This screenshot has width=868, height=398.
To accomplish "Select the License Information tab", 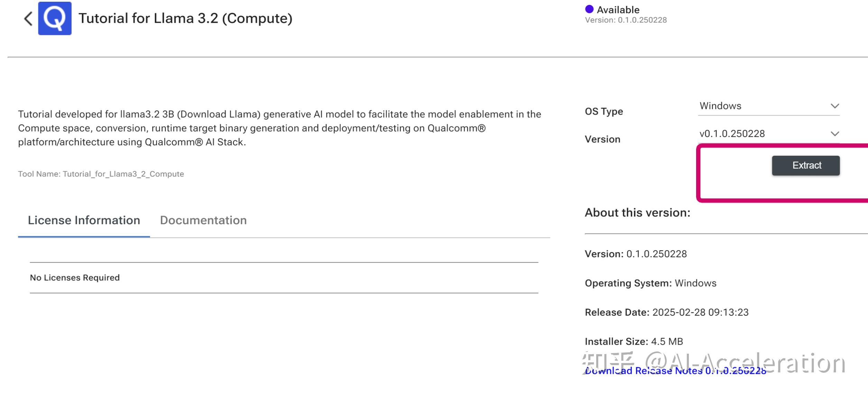I will click(84, 220).
